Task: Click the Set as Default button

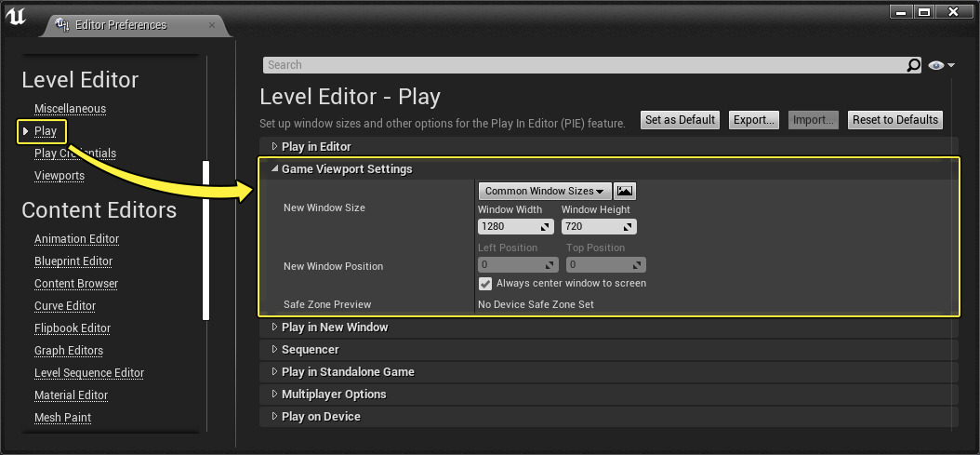Action: click(680, 120)
